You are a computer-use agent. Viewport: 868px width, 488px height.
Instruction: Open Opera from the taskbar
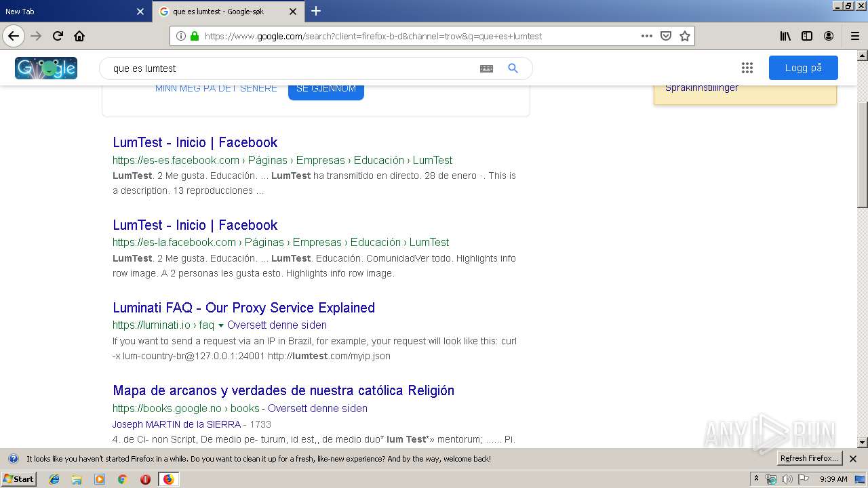click(x=145, y=479)
